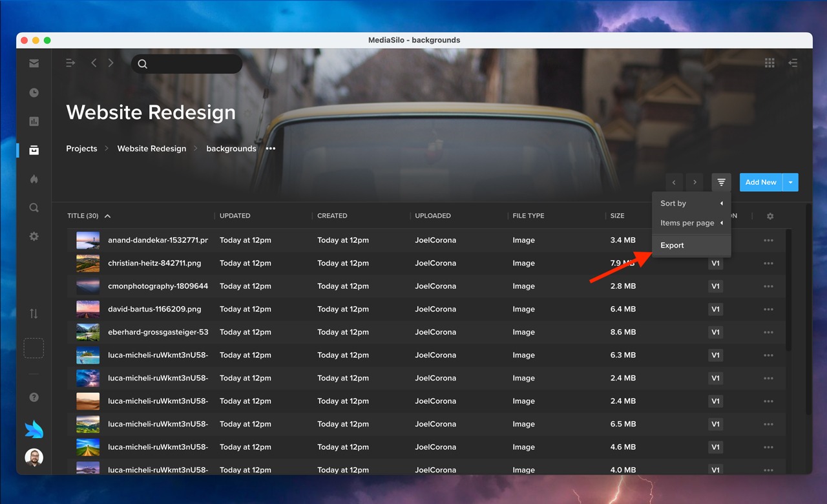The image size is (827, 504).
Task: Toggle the right side panel icon
Action: click(793, 63)
